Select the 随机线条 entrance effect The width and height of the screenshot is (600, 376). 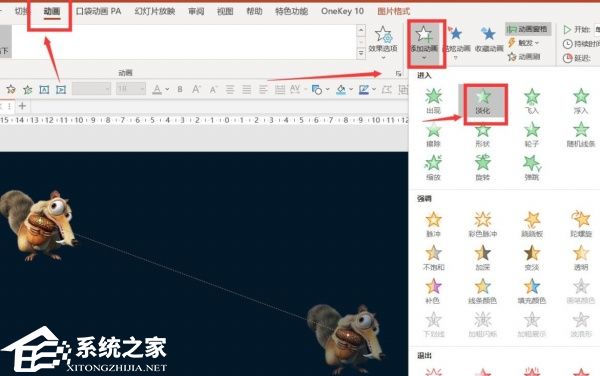(x=580, y=134)
